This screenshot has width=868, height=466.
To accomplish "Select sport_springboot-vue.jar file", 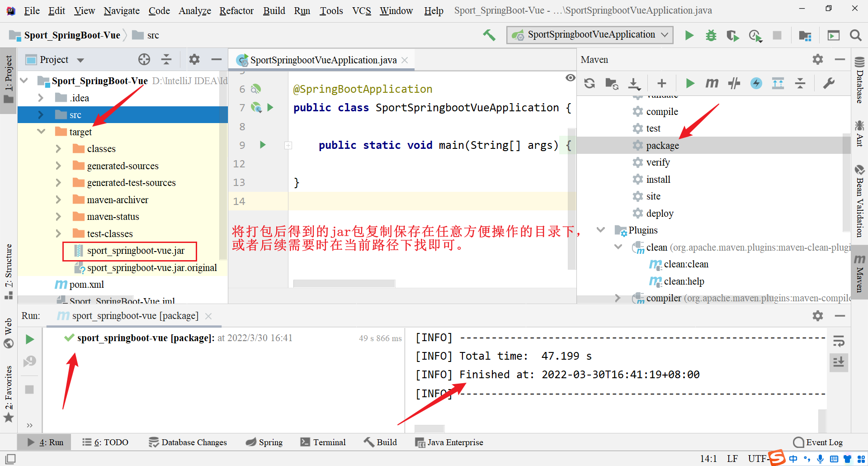I will pyautogui.click(x=130, y=251).
